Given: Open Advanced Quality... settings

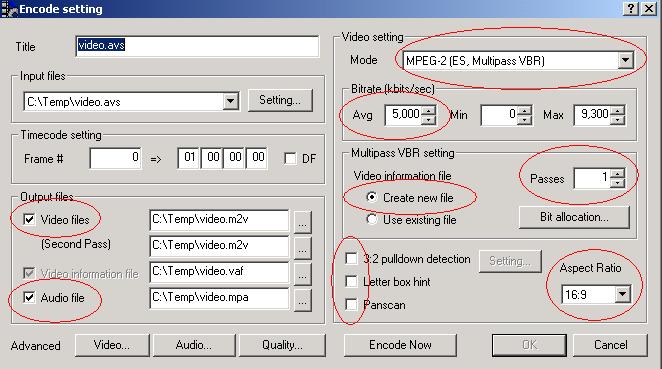Looking at the screenshot, I should click(x=282, y=345).
